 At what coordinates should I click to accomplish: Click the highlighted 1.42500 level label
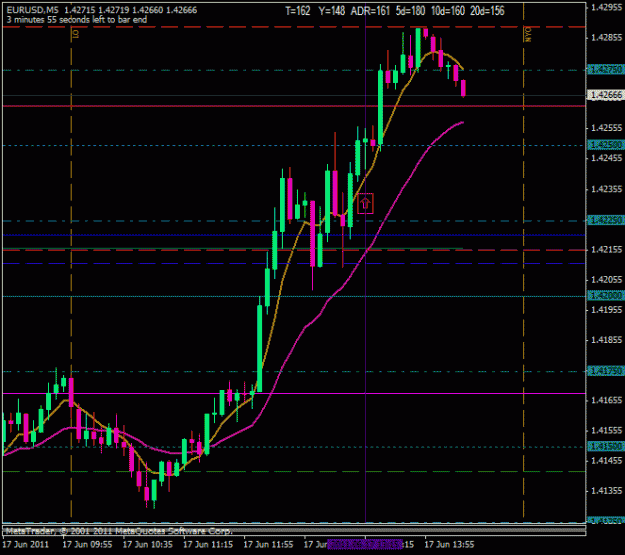click(605, 144)
